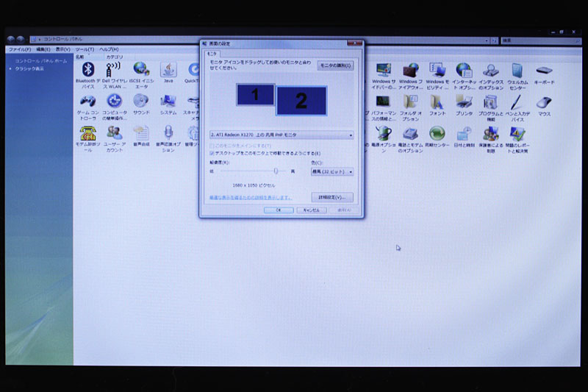Open the 編集(E) menu
The width and height of the screenshot is (588, 392).
[43, 49]
